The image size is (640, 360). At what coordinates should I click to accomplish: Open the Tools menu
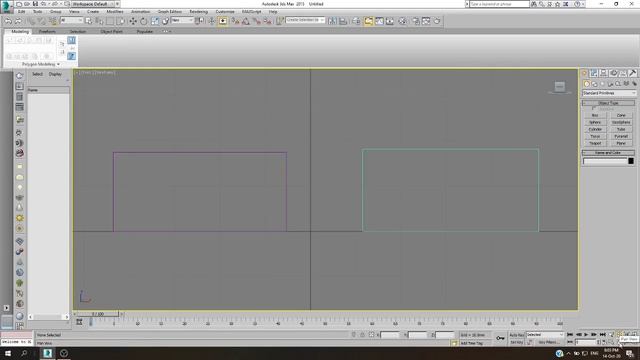(x=38, y=12)
